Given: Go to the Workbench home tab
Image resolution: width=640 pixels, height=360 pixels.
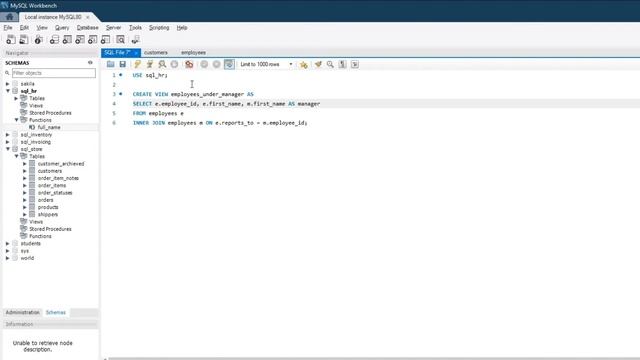Looking at the screenshot, I should tap(9, 17).
